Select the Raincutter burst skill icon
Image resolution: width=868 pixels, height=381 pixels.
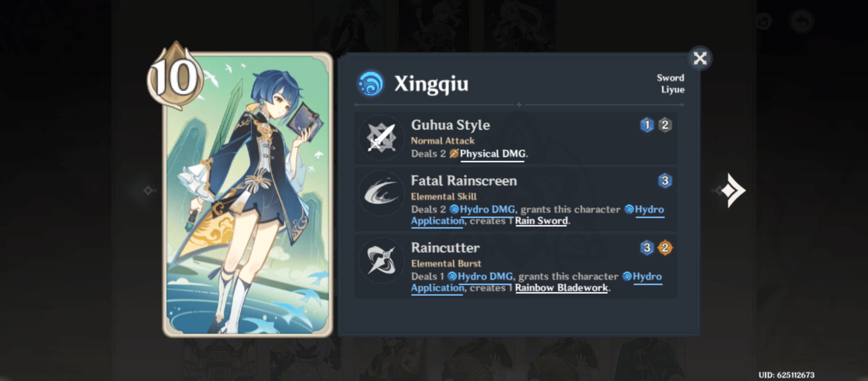[x=381, y=261]
